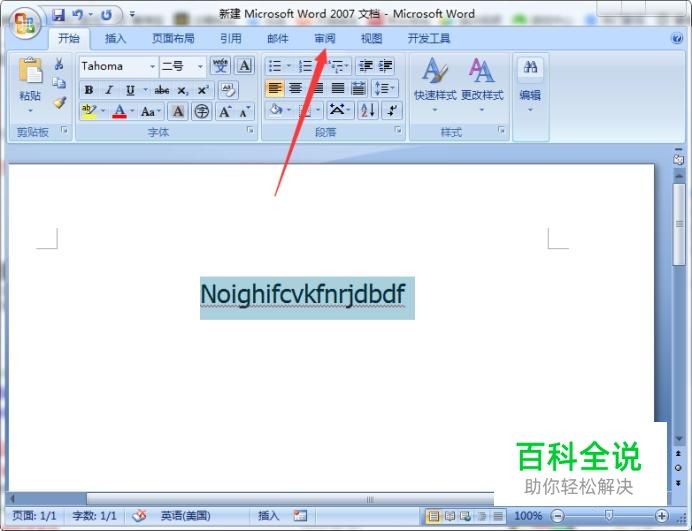Switch to the 插入 tab

click(116, 39)
